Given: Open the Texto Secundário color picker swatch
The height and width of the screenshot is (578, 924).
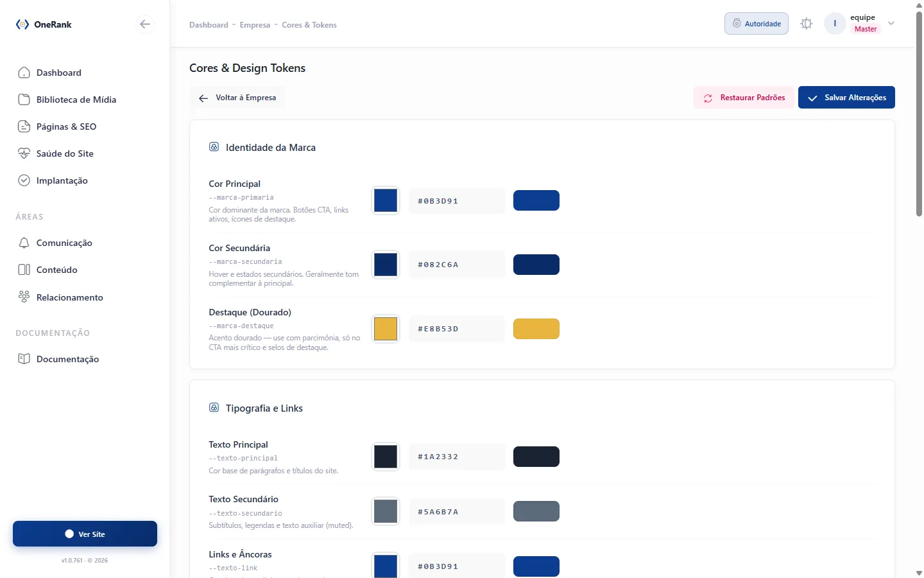Looking at the screenshot, I should click(x=386, y=511).
